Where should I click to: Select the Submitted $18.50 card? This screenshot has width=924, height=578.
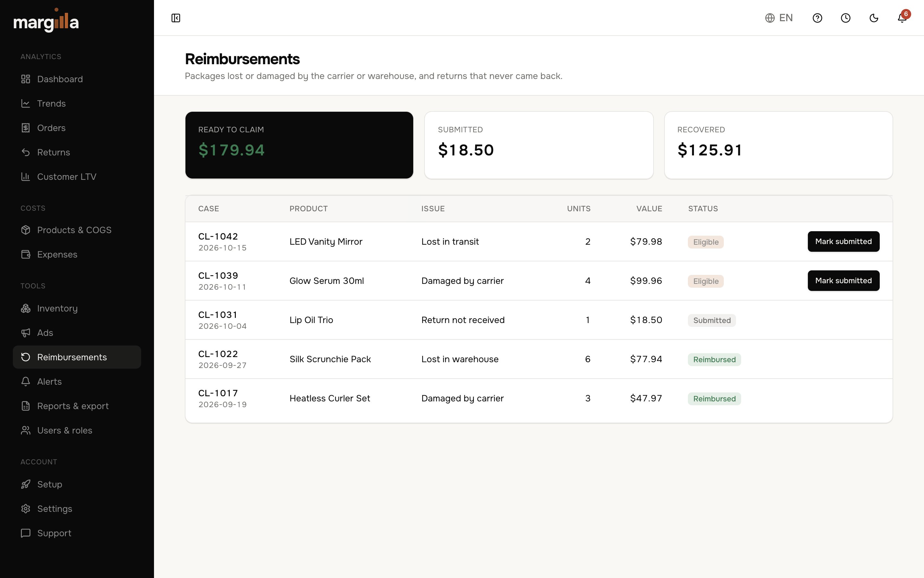pyautogui.click(x=539, y=145)
